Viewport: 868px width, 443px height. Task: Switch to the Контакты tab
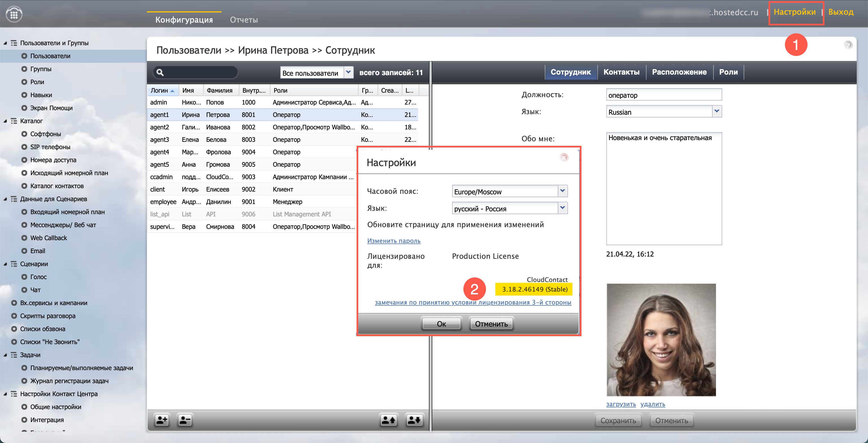(x=621, y=72)
